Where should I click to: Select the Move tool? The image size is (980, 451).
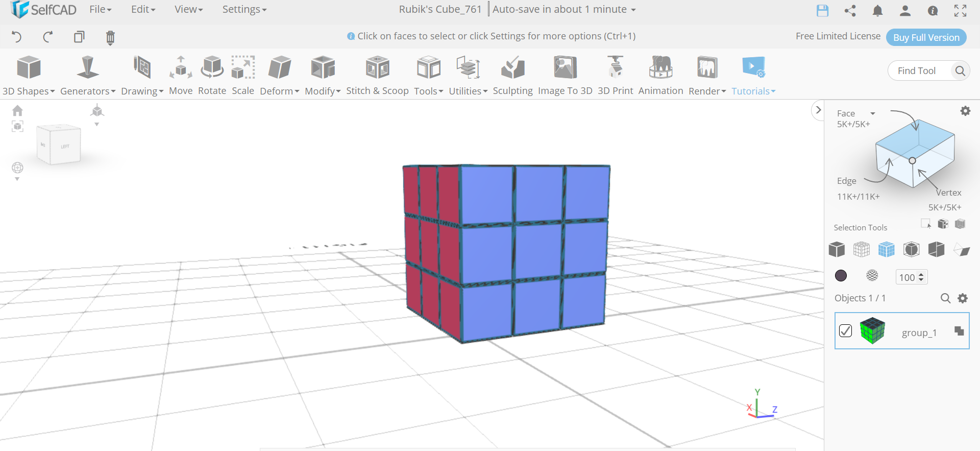pos(181,67)
